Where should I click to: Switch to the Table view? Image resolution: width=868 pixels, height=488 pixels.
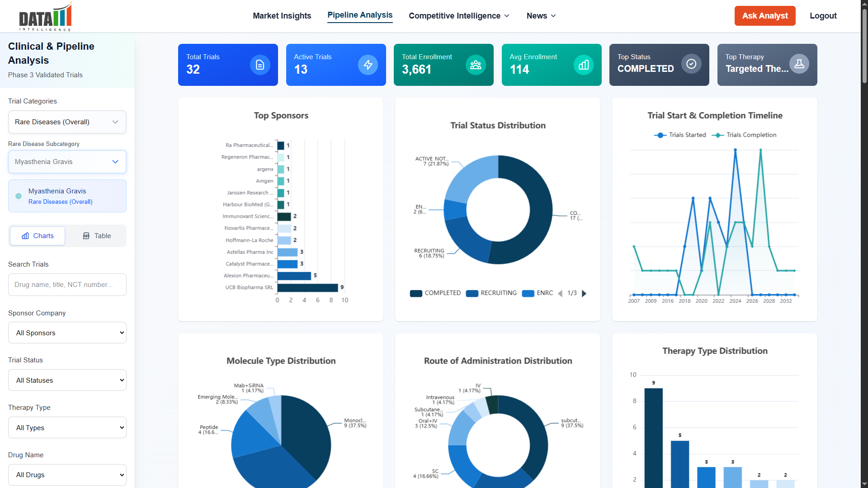point(97,235)
